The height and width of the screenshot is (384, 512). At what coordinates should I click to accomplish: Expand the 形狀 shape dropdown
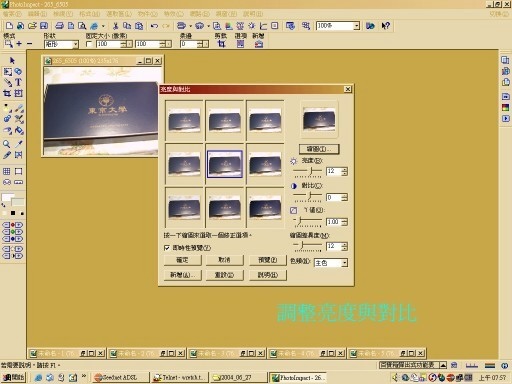[x=61, y=44]
